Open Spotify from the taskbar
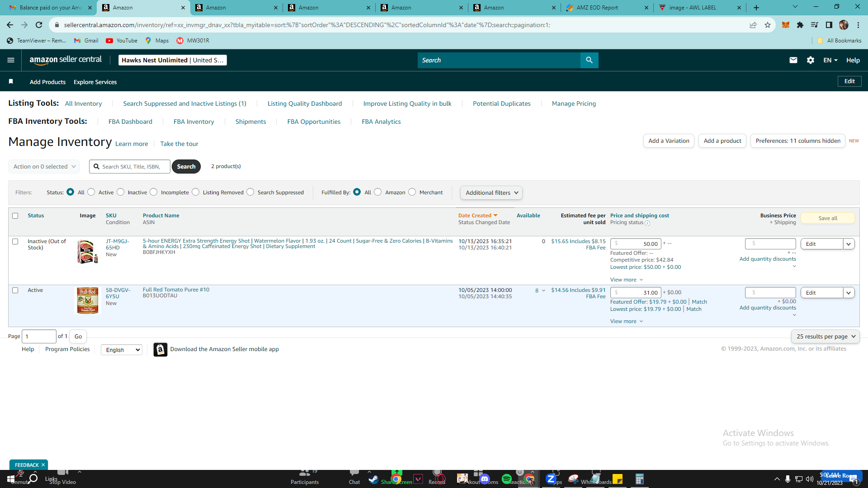 (507, 479)
